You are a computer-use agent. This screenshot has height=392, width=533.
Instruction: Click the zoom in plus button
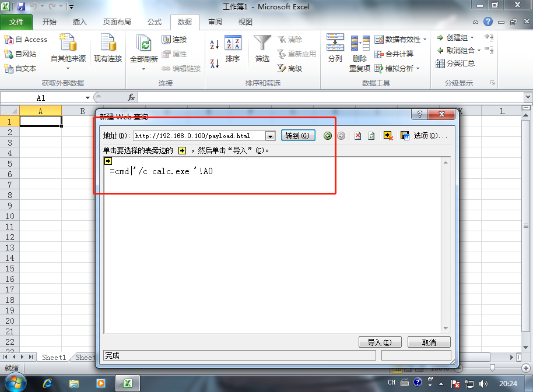pyautogui.click(x=526, y=368)
